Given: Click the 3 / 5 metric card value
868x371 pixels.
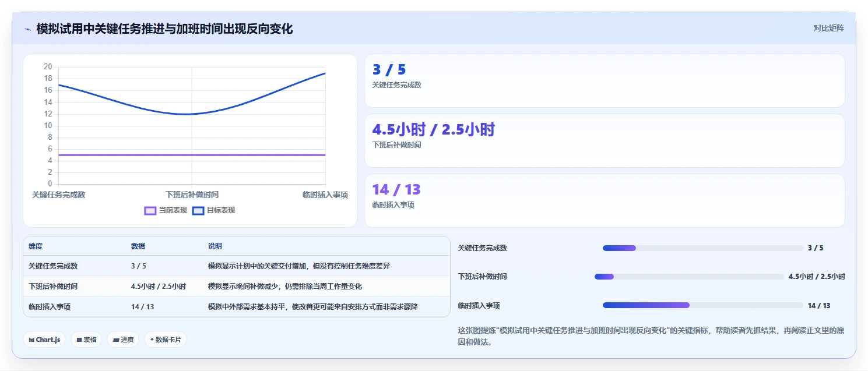Looking at the screenshot, I should [x=389, y=70].
